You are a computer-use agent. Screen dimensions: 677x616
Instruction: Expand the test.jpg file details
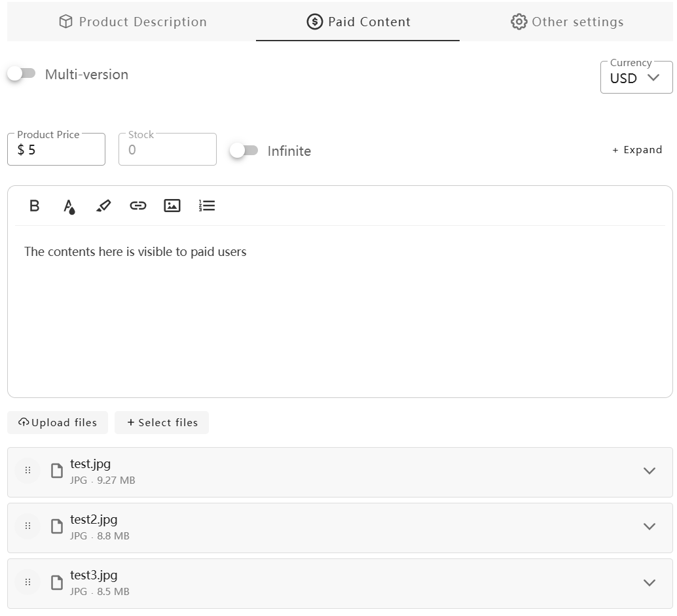(x=649, y=471)
